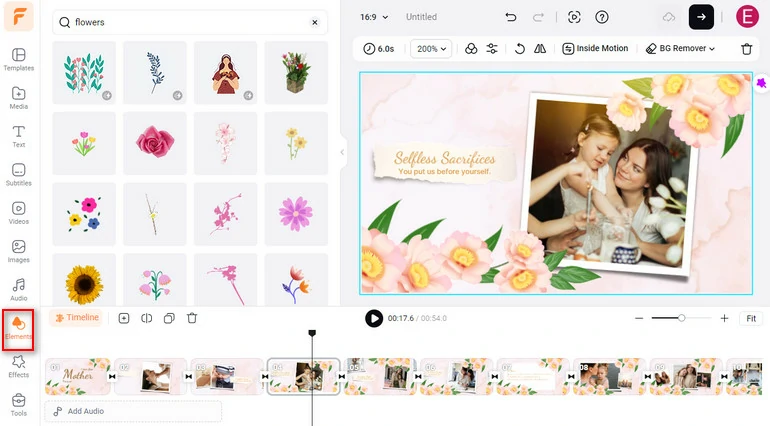Click the FlexClip logo icon
Image resolution: width=770 pixels, height=426 pixels.
(x=19, y=17)
